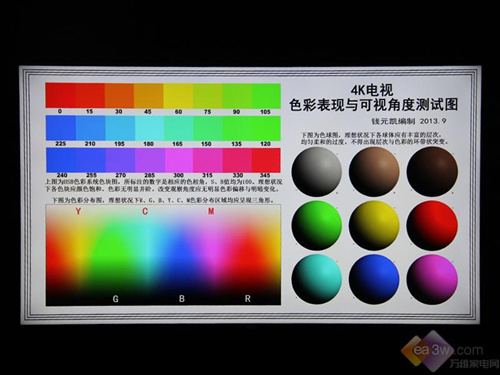
Task: Click the red sphere
Action: [x=432, y=226]
